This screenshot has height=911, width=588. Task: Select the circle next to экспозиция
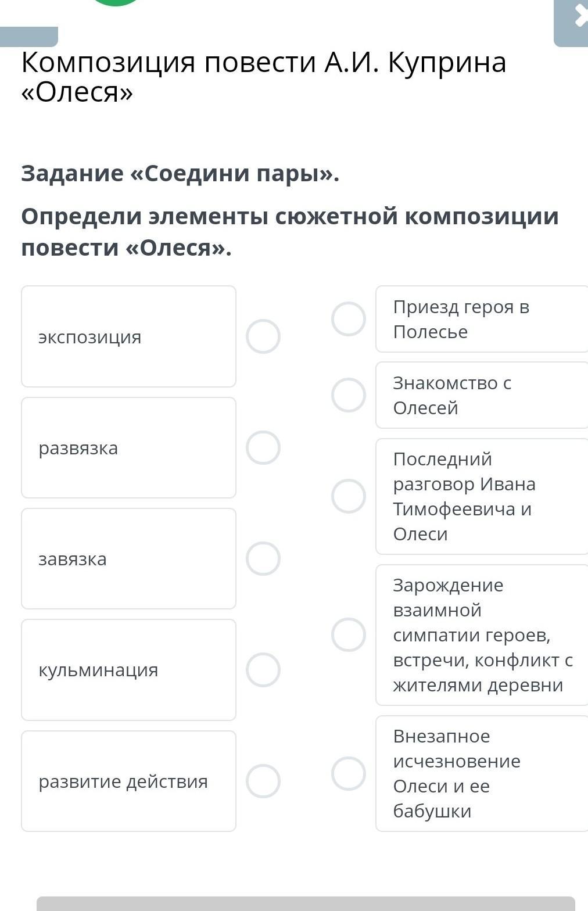(263, 336)
